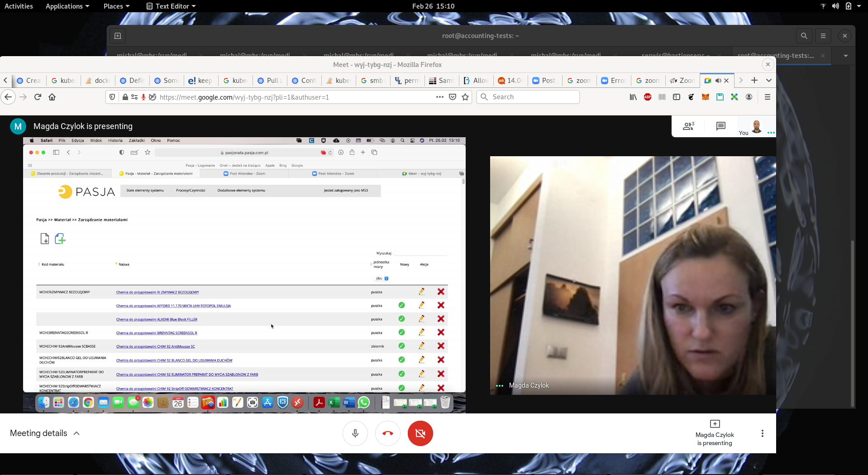The image size is (868, 475).
Task: Mute microphone in the Meet call
Action: (355, 433)
